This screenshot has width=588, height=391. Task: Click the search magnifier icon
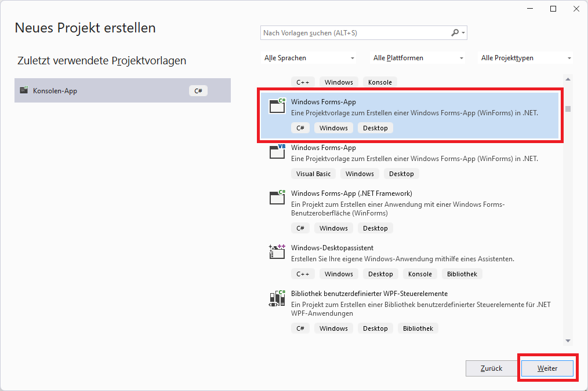[455, 32]
